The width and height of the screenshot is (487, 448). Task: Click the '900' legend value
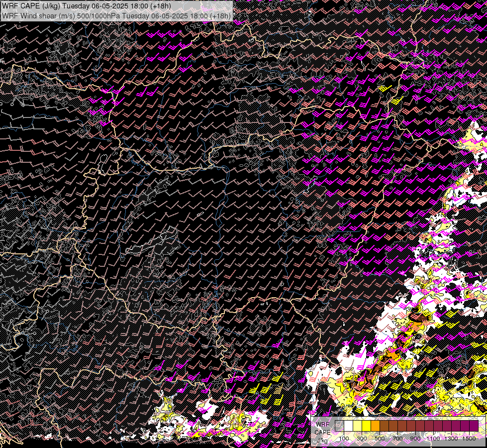point(415,439)
